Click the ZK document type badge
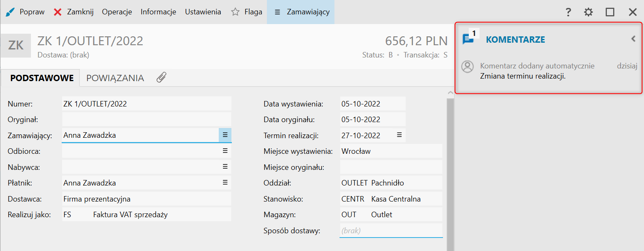644x251 pixels. (16, 45)
